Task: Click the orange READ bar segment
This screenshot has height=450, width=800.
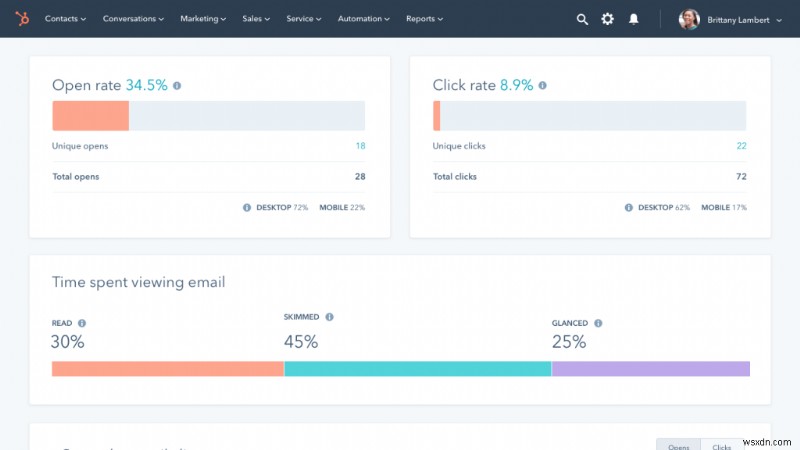Action: coord(168,369)
